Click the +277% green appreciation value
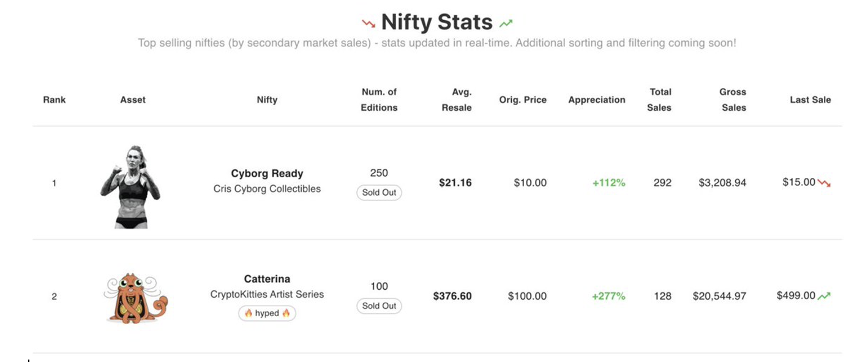 [x=608, y=295]
